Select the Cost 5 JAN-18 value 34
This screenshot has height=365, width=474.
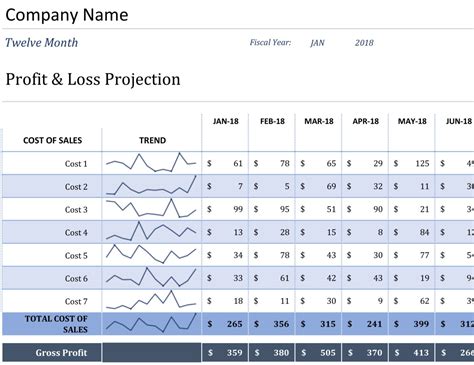click(x=238, y=255)
